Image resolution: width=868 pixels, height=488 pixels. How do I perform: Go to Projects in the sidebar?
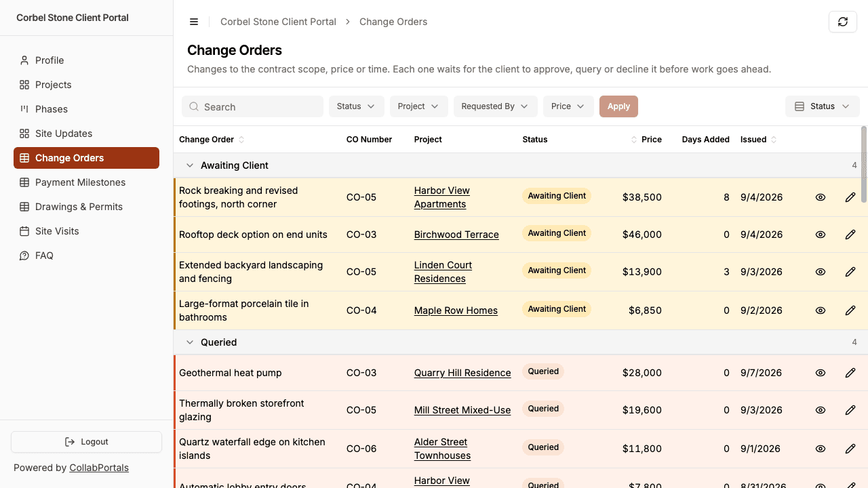click(87, 85)
